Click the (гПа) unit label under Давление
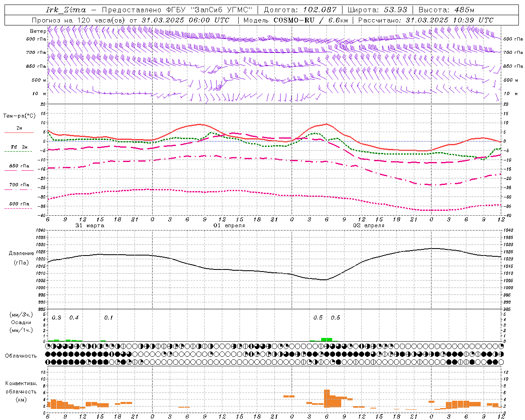The width and height of the screenshot is (525, 420). click(x=21, y=263)
